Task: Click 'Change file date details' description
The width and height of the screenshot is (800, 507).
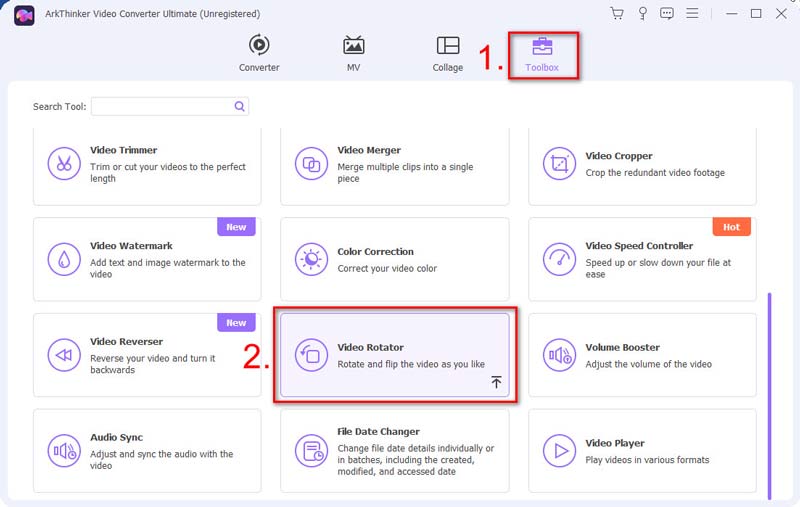Action: tap(416, 460)
